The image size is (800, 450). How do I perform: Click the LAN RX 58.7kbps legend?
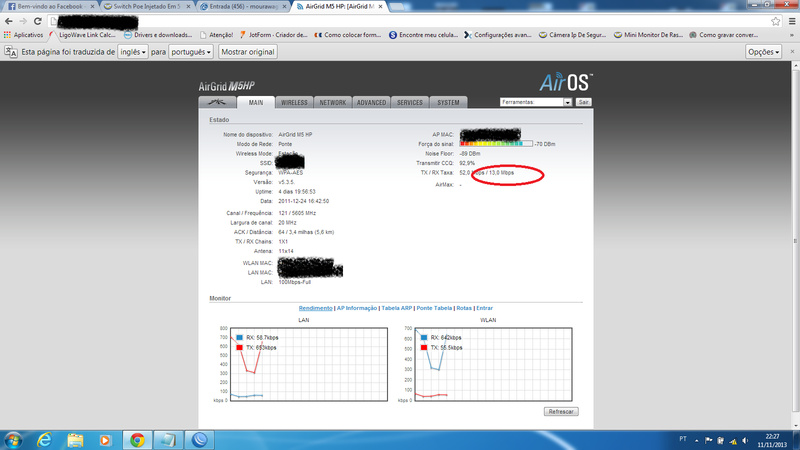click(x=257, y=338)
